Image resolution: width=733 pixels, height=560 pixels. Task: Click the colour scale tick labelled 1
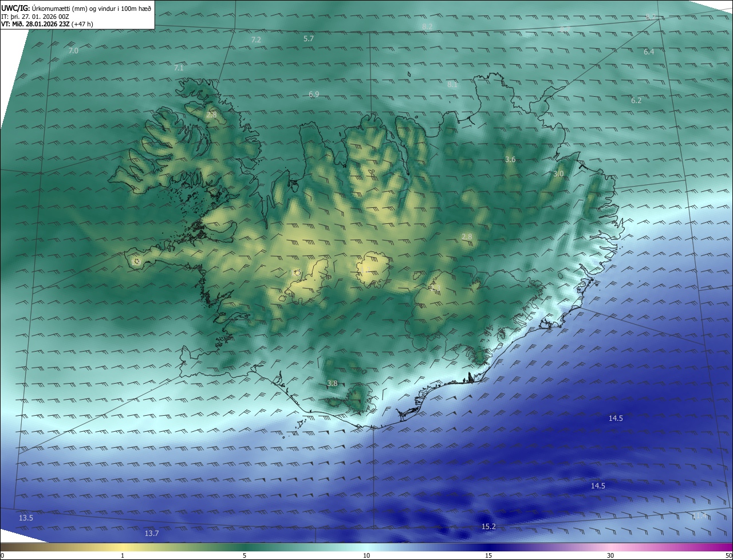click(x=123, y=555)
